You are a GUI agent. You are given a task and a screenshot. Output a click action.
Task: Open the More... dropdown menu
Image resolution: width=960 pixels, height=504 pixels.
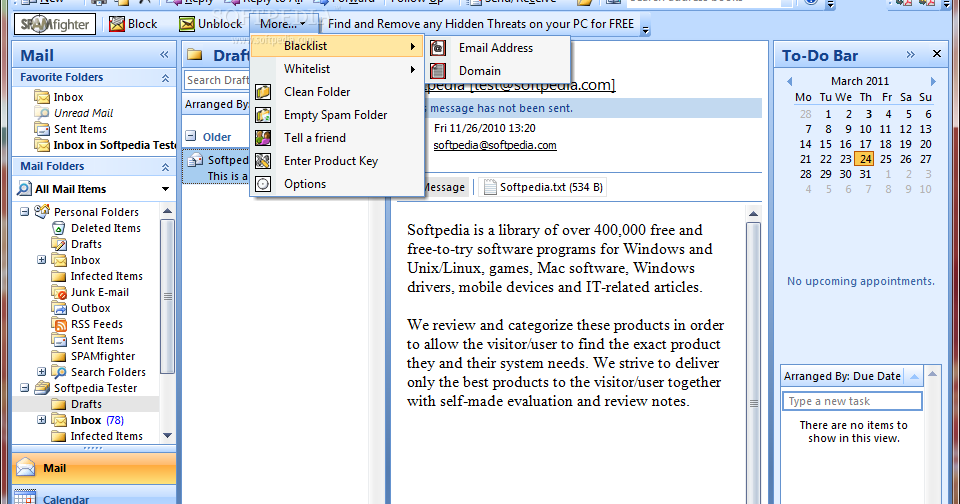[x=283, y=24]
